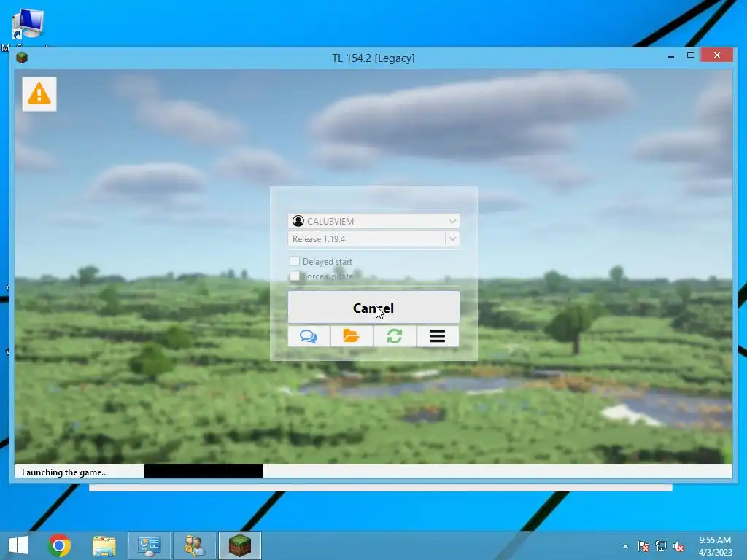The image size is (747, 560).
Task: Open the chat support speech bubbles button
Action: 309,336
